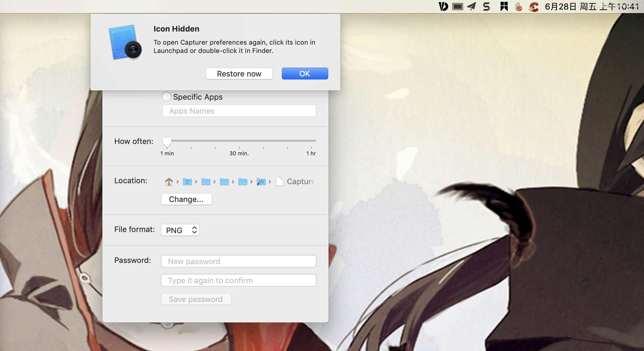This screenshot has width=644, height=351.
Task: Open the CCleaner menu bar icon
Action: (533, 7)
